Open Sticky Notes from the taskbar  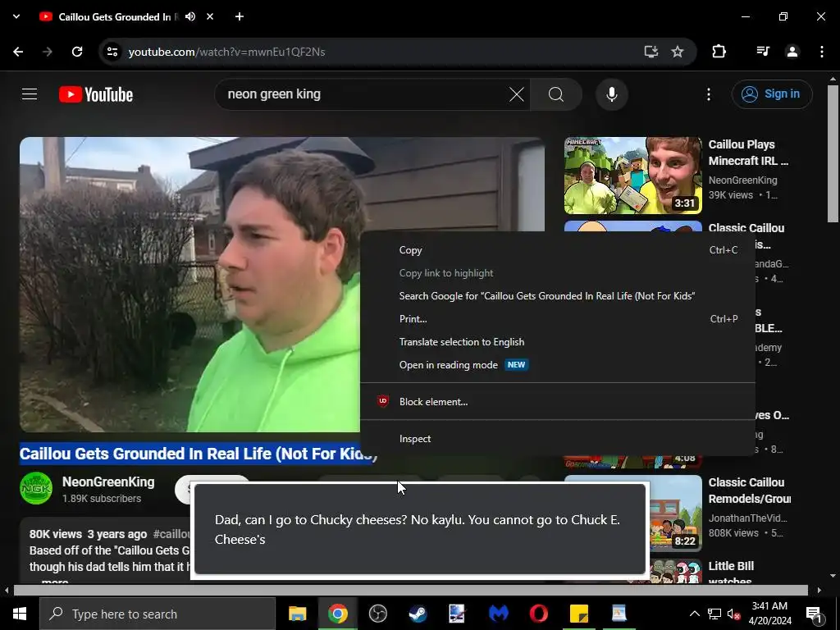[x=578, y=614]
